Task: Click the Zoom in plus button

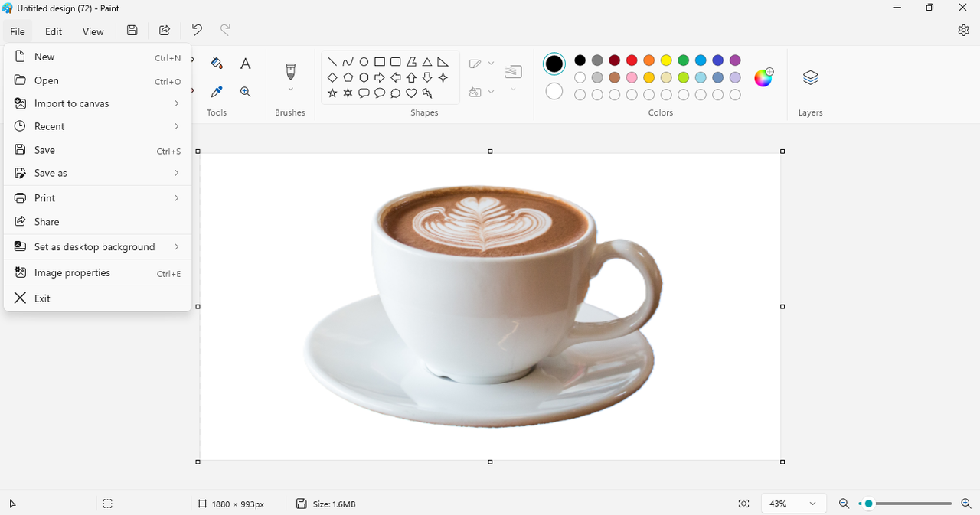Action: tap(966, 504)
